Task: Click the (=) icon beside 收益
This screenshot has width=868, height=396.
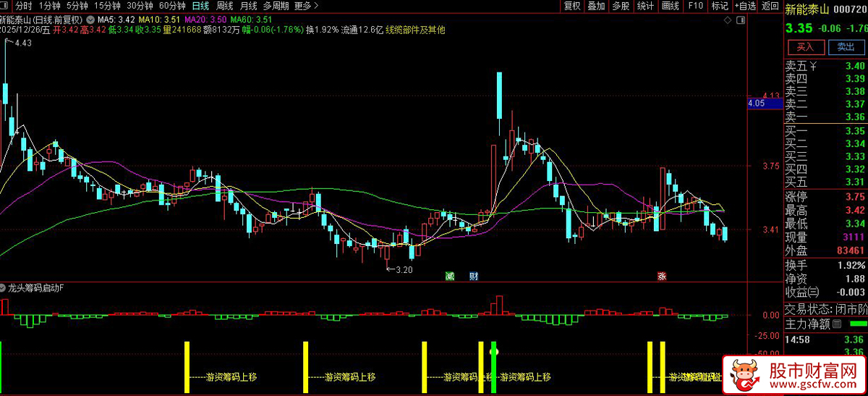Action: point(814,292)
